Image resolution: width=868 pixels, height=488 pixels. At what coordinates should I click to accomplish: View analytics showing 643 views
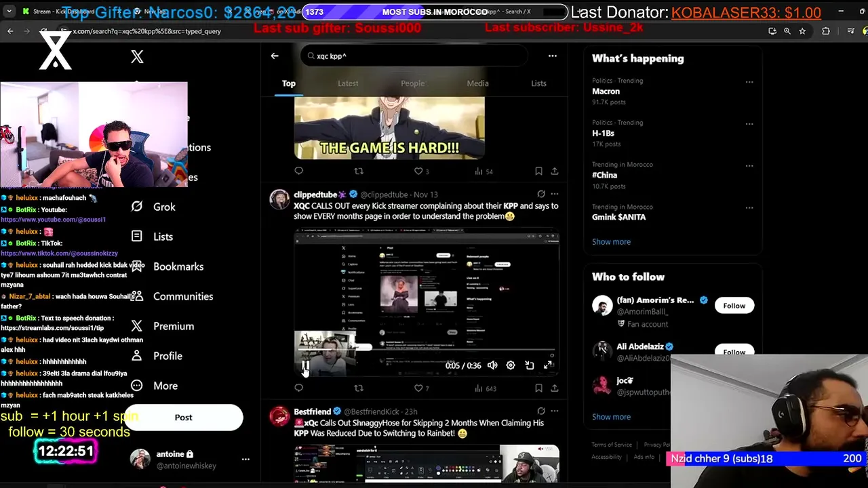(x=486, y=388)
